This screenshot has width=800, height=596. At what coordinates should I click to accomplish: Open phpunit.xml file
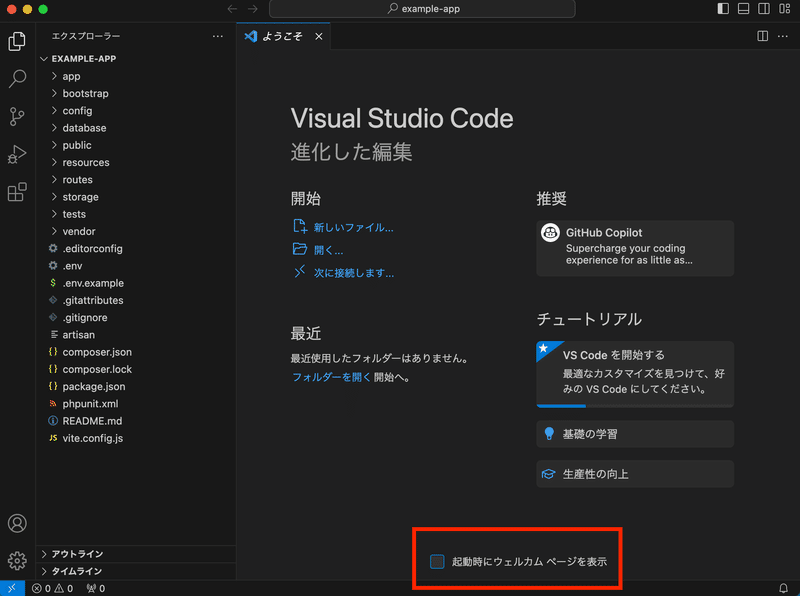pos(136,404)
